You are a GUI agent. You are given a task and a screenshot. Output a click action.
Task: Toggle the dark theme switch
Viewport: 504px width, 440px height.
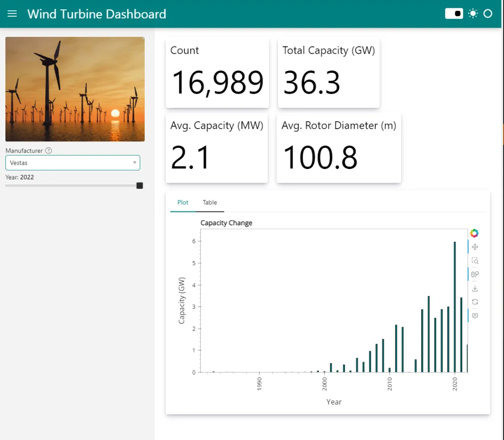(454, 14)
